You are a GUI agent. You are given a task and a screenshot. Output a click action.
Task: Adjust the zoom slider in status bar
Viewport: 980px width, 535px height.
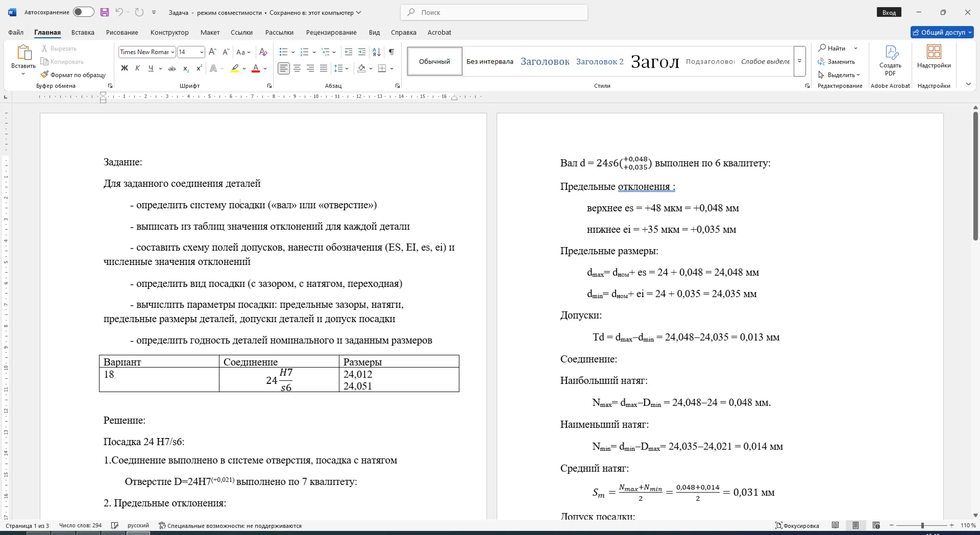coord(922,525)
